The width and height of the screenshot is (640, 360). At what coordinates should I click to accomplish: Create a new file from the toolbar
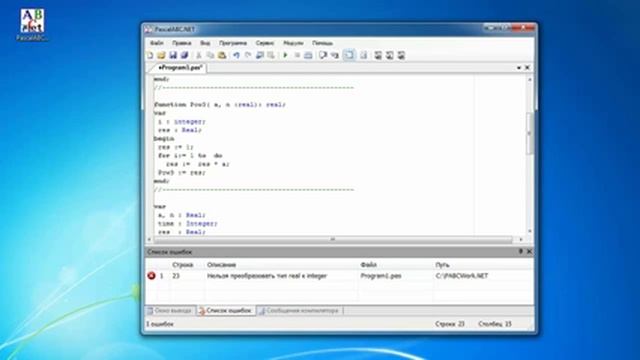tap(150, 55)
